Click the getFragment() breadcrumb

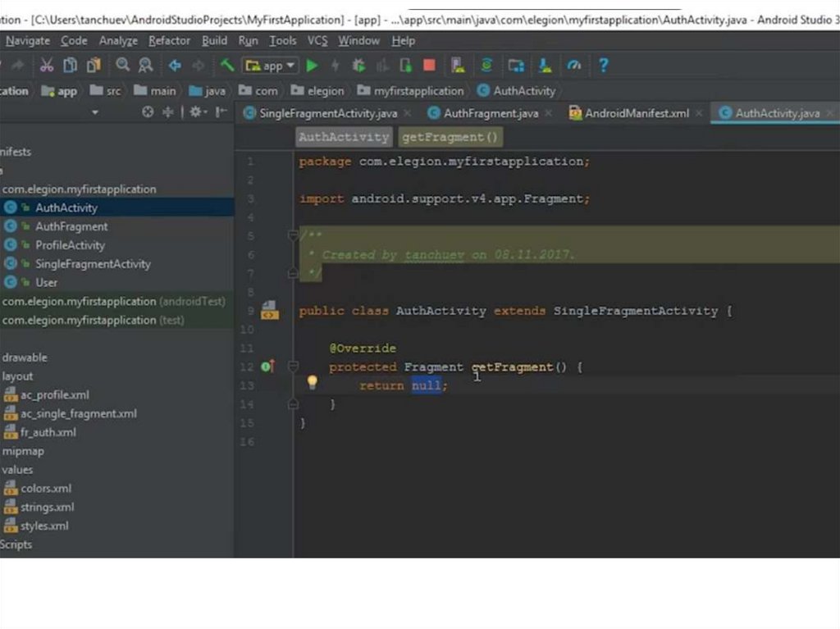coord(450,137)
